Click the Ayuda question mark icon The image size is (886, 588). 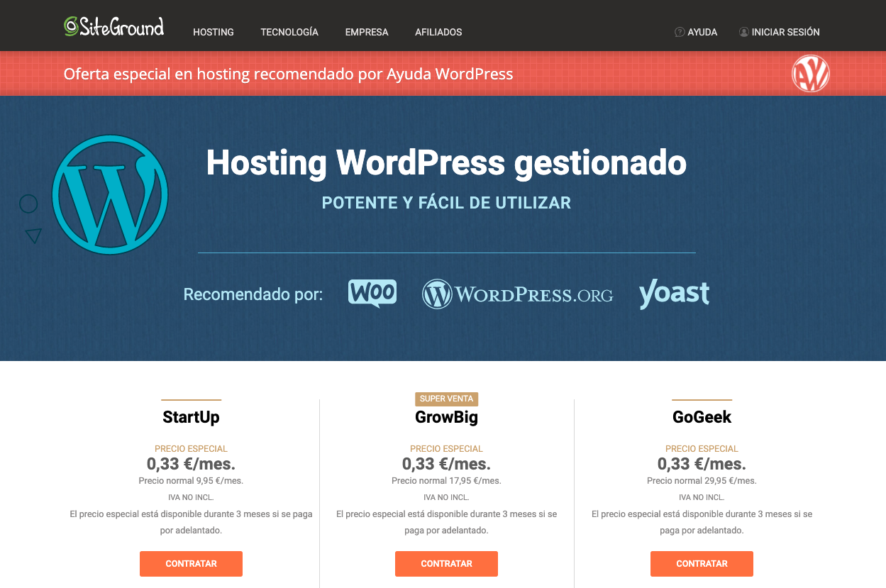(x=679, y=32)
